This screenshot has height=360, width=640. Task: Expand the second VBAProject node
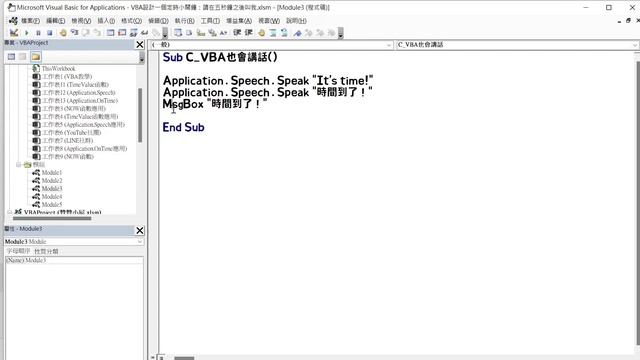click(x=9, y=212)
